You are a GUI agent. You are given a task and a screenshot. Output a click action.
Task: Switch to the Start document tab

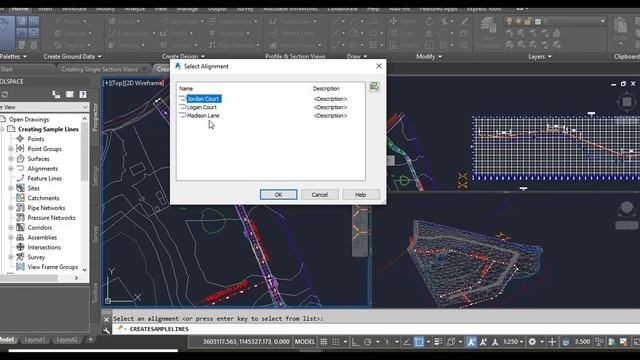pos(7,69)
